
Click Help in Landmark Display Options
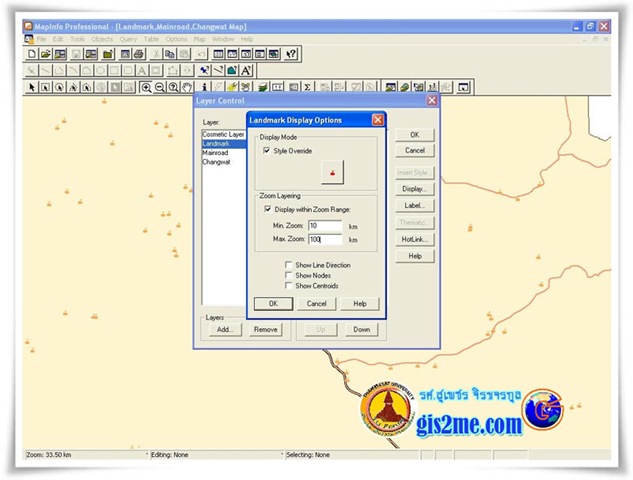[x=360, y=304]
